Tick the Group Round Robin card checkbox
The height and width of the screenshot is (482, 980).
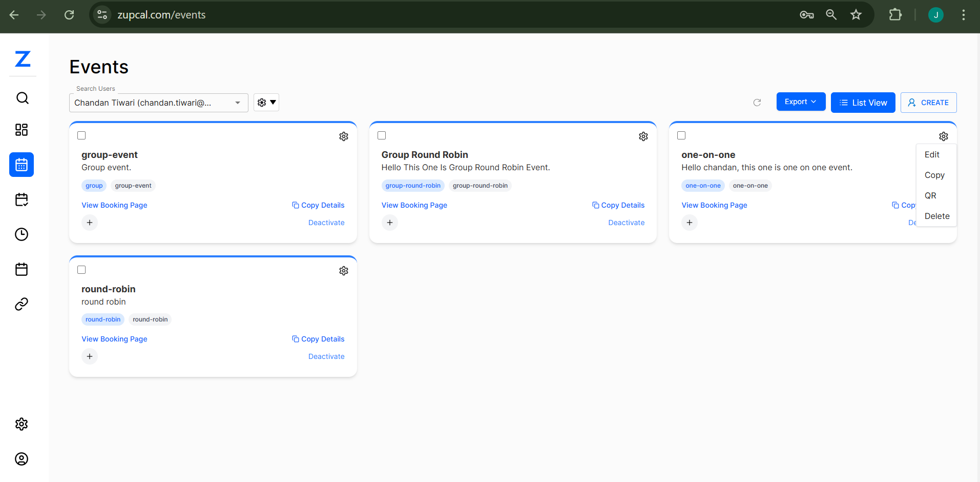(x=382, y=135)
